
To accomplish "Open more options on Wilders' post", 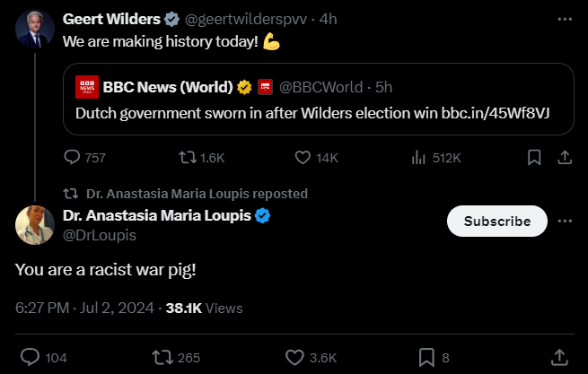I will (564, 18).
